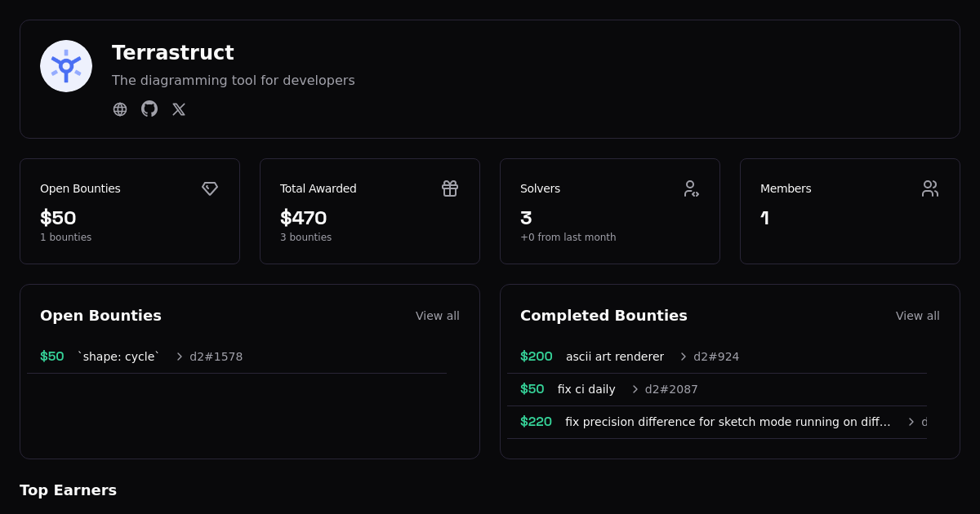View all open bounties
The image size is (980, 514).
tap(437, 316)
